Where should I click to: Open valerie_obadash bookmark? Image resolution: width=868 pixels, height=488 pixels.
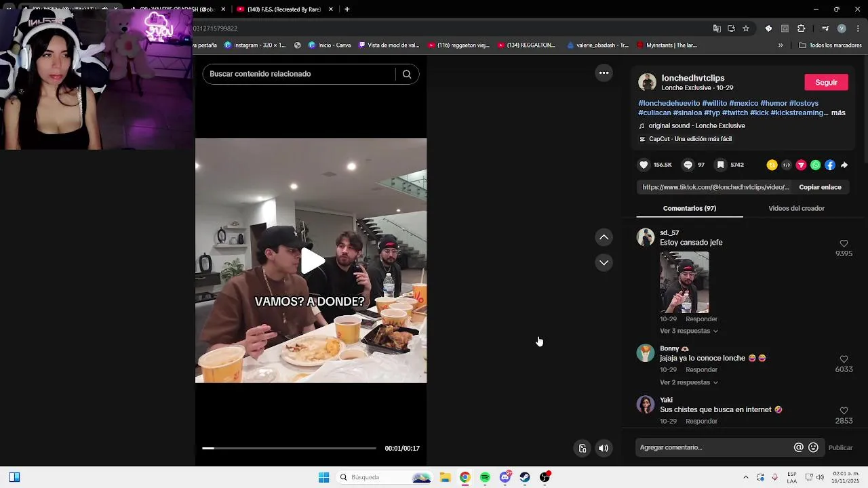pos(598,45)
